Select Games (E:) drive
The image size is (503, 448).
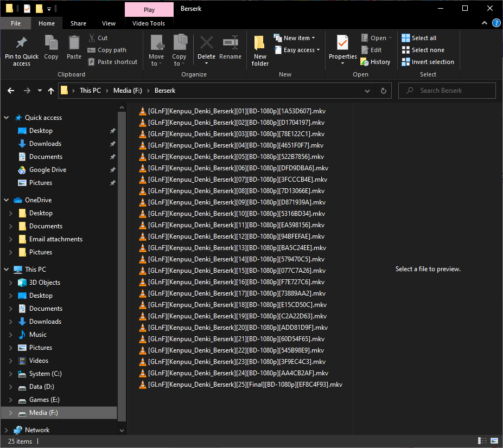44,400
